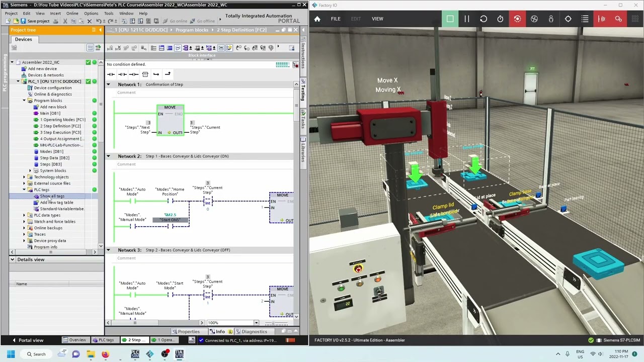
Task: Open the Tools menu in TIA Portal
Action: (109, 13)
